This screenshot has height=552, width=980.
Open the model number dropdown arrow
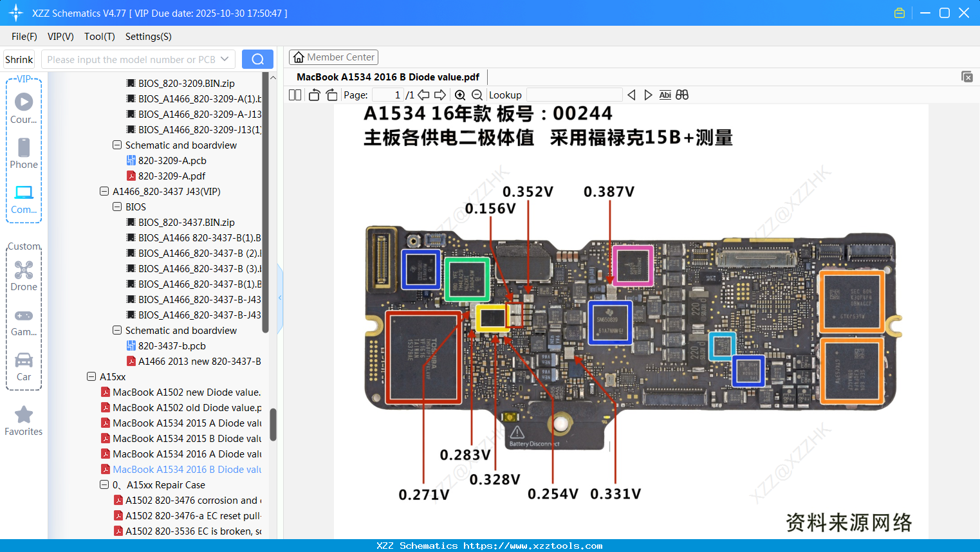(x=225, y=59)
